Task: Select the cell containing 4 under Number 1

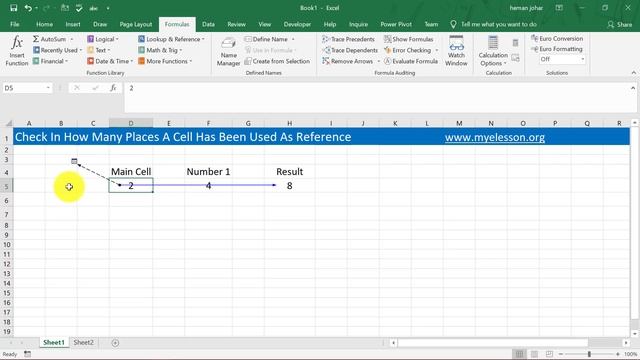Action: click(x=208, y=186)
